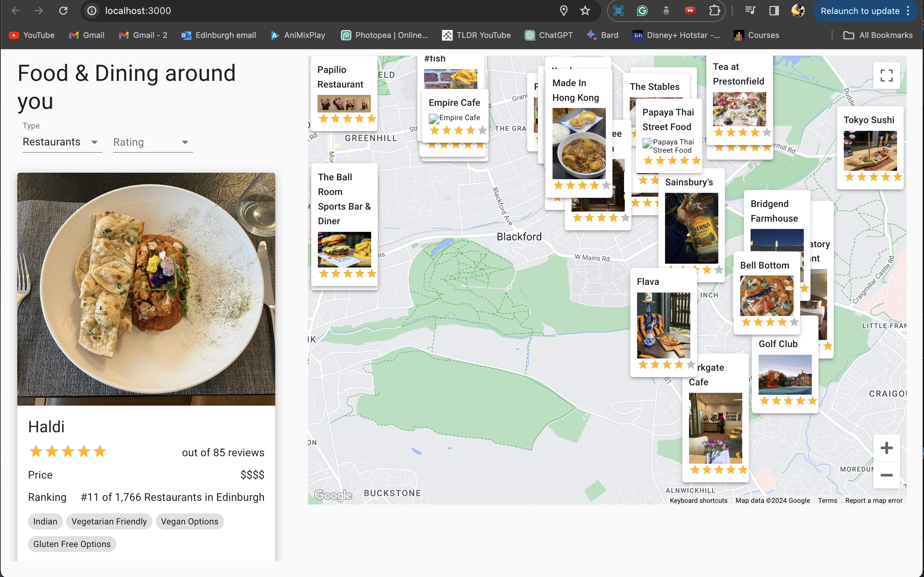Image resolution: width=924 pixels, height=577 pixels.
Task: Zoom in the map with plus button
Action: pos(886,448)
